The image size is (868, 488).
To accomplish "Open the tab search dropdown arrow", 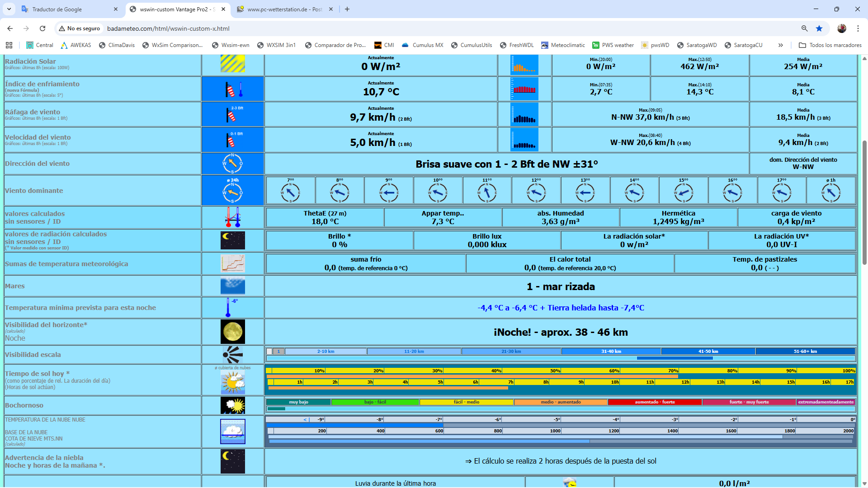I will point(9,9).
